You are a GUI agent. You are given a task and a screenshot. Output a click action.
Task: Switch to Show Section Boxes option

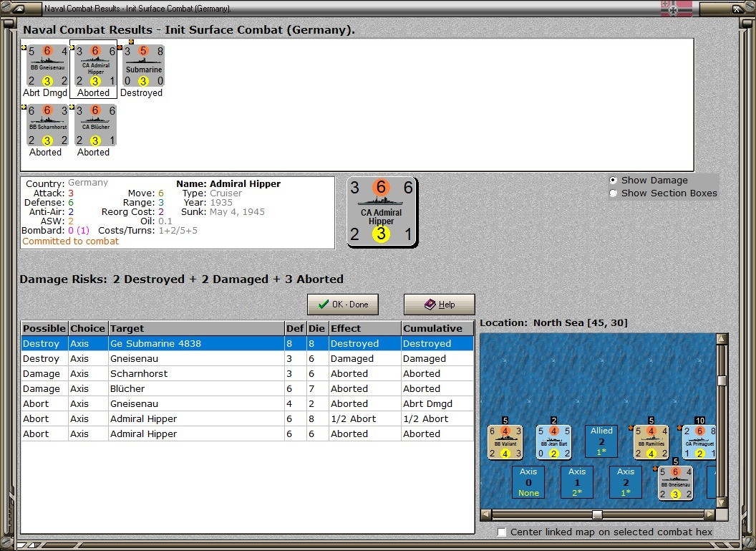click(613, 193)
